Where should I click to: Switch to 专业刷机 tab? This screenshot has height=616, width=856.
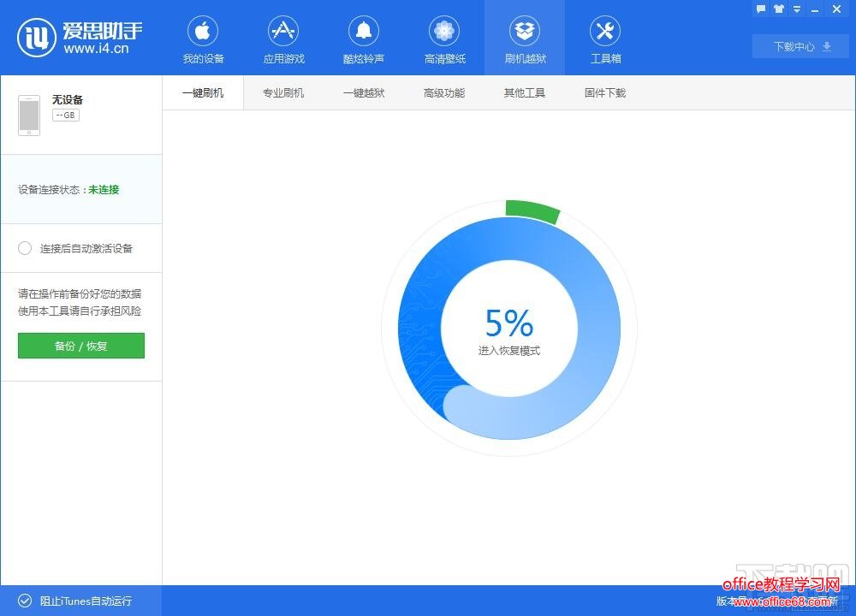[x=283, y=92]
